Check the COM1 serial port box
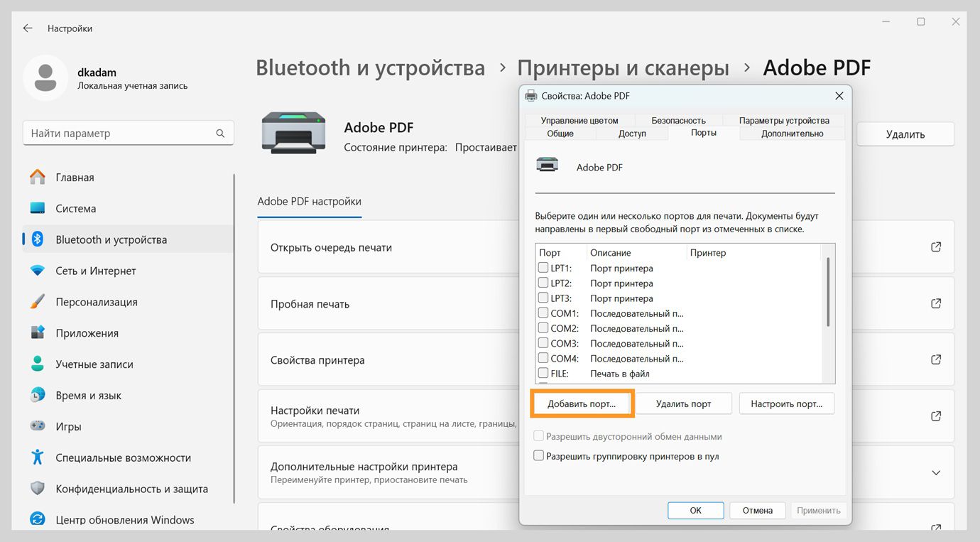Screen dimensions: 980x542 coord(543,313)
